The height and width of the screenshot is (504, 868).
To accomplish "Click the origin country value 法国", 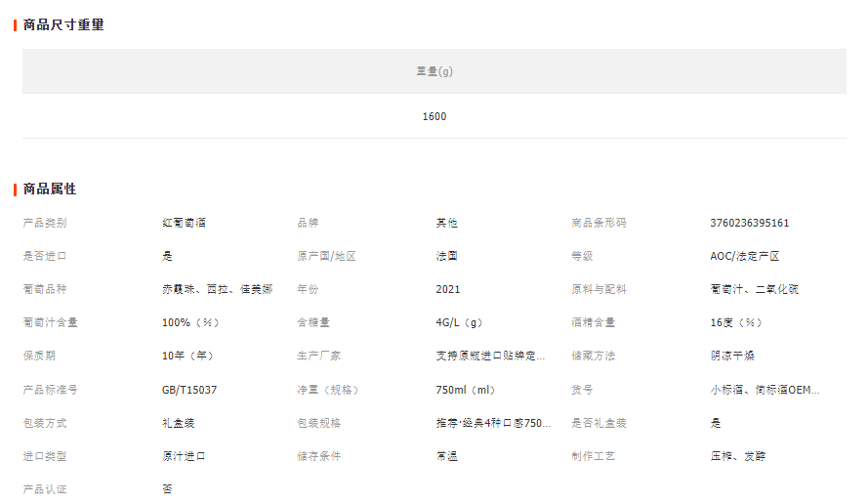I will [x=447, y=256].
